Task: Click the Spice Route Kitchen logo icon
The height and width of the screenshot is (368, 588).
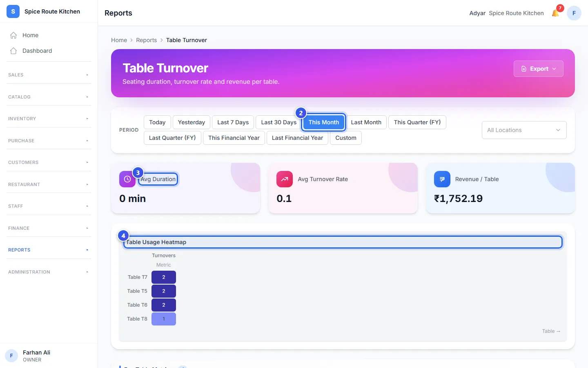Action: click(13, 11)
